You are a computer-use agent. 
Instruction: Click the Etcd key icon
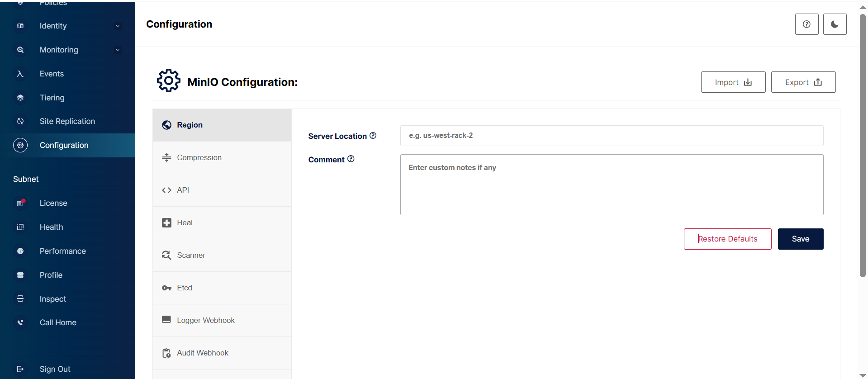166,288
